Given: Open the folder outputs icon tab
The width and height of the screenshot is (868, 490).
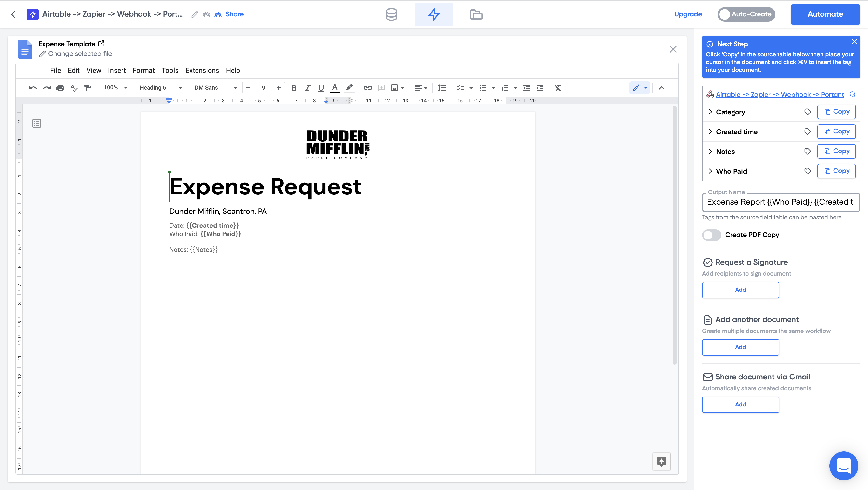Looking at the screenshot, I should point(476,14).
